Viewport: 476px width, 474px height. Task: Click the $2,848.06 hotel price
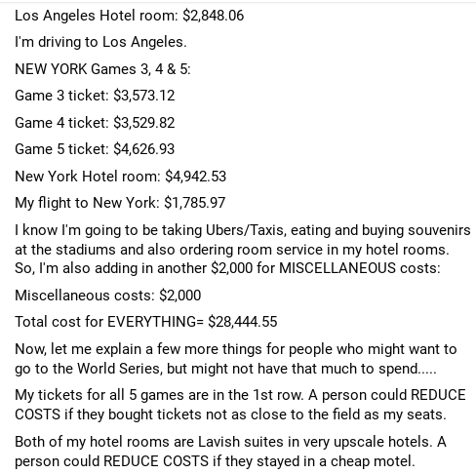(214, 16)
